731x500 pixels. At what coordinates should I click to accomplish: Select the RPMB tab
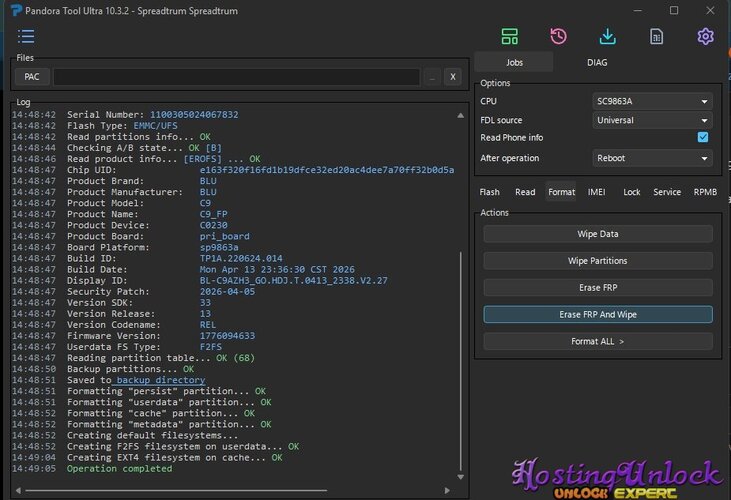tap(705, 192)
